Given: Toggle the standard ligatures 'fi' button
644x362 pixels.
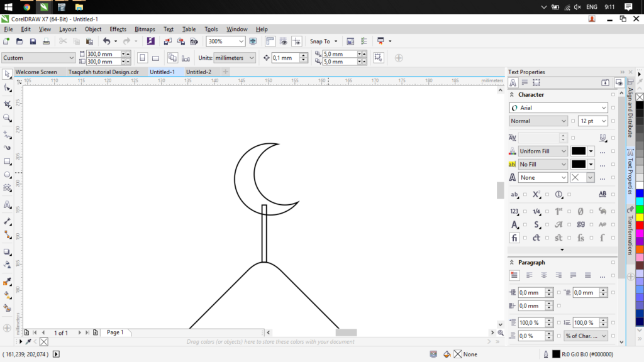Looking at the screenshot, I should 514,238.
